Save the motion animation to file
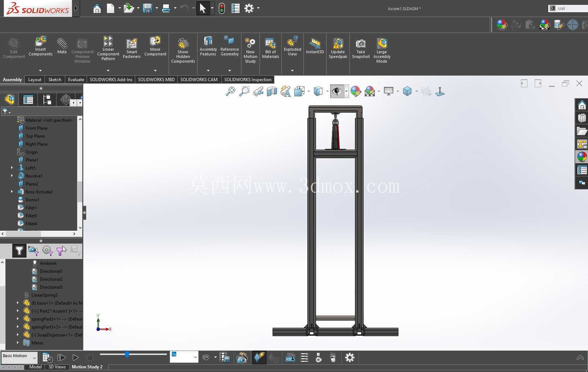This screenshot has width=588, height=372. (225, 358)
